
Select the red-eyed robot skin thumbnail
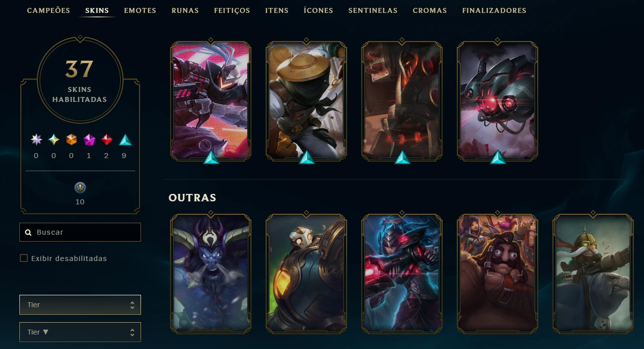pos(498,101)
